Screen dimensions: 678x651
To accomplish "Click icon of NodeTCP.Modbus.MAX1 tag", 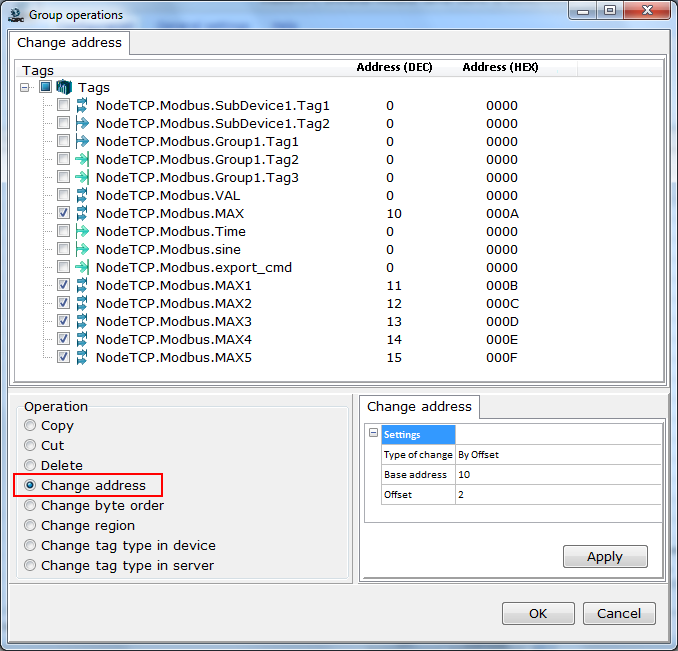I will pyautogui.click(x=82, y=285).
